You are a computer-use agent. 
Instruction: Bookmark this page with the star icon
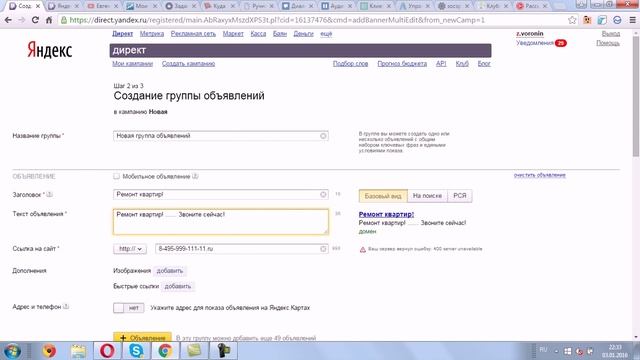572,20
